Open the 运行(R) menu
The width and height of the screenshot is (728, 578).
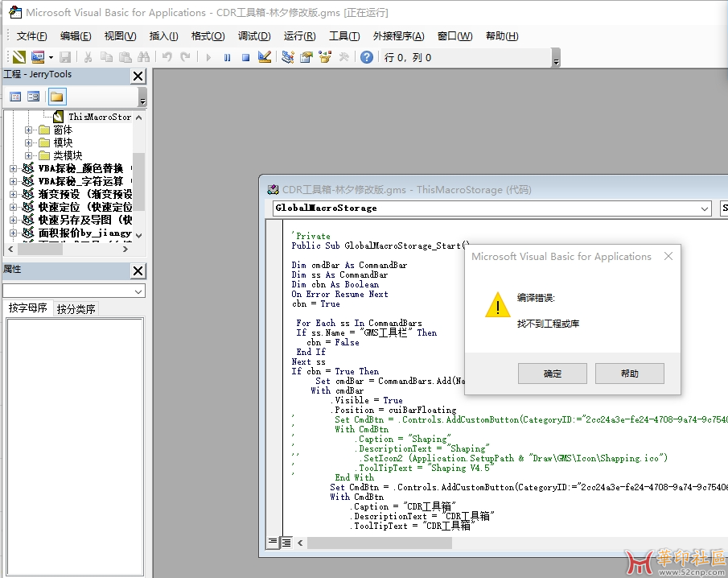(x=299, y=35)
